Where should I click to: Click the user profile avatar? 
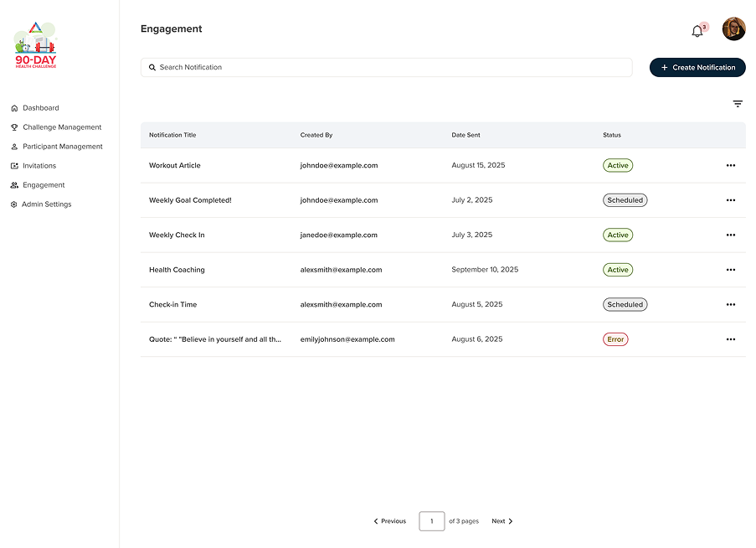(733, 29)
